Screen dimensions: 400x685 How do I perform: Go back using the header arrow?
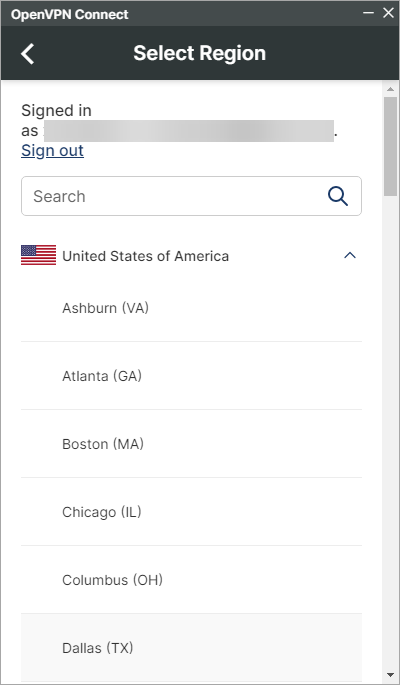coord(28,54)
